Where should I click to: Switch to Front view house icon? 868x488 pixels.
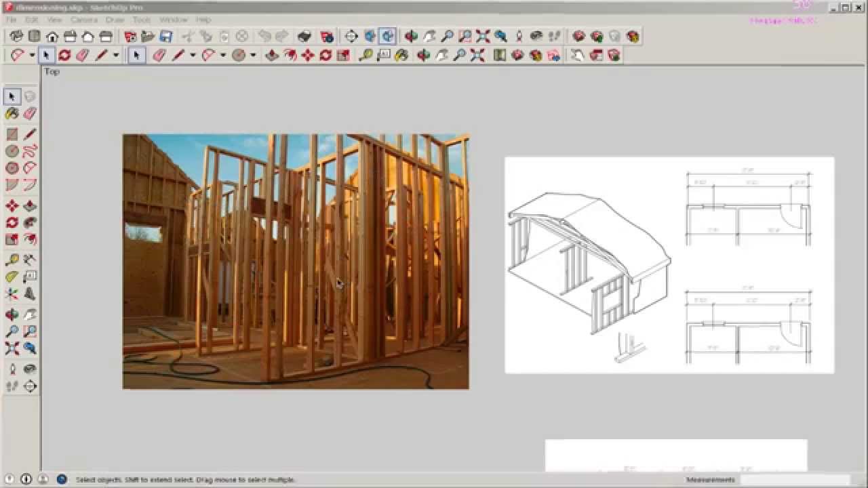click(x=52, y=36)
